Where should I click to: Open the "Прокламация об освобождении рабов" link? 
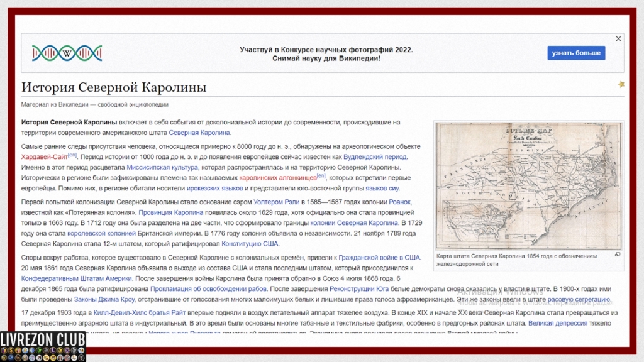208,289
